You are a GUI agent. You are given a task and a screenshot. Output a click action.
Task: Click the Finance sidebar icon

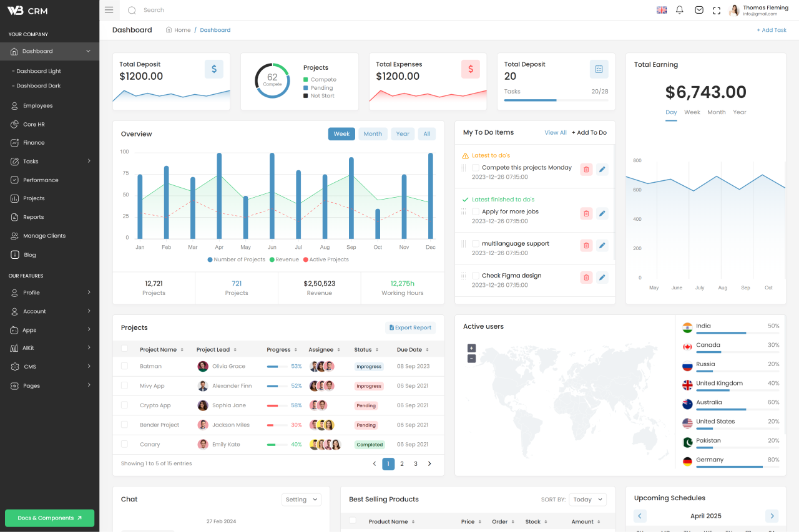coord(14,143)
